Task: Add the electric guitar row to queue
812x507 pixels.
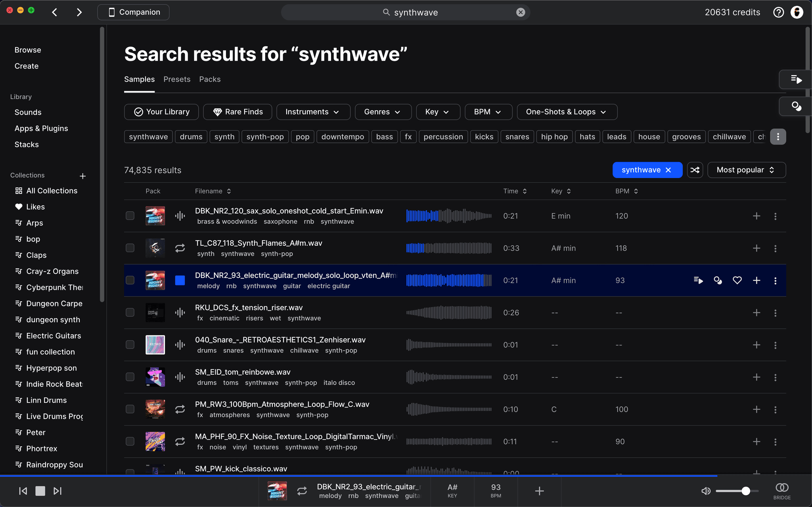Action: (x=698, y=280)
